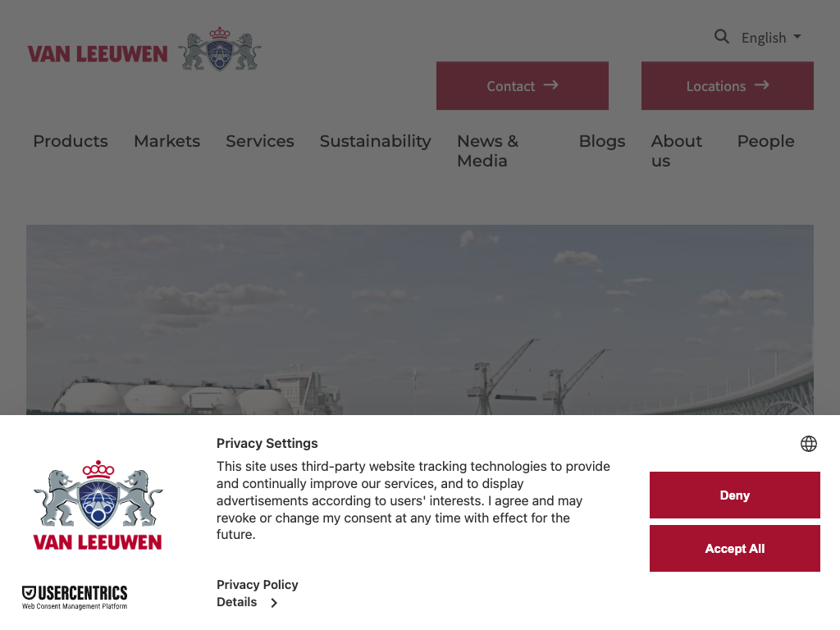
Task: Deny tracking consent
Action: [x=734, y=495]
